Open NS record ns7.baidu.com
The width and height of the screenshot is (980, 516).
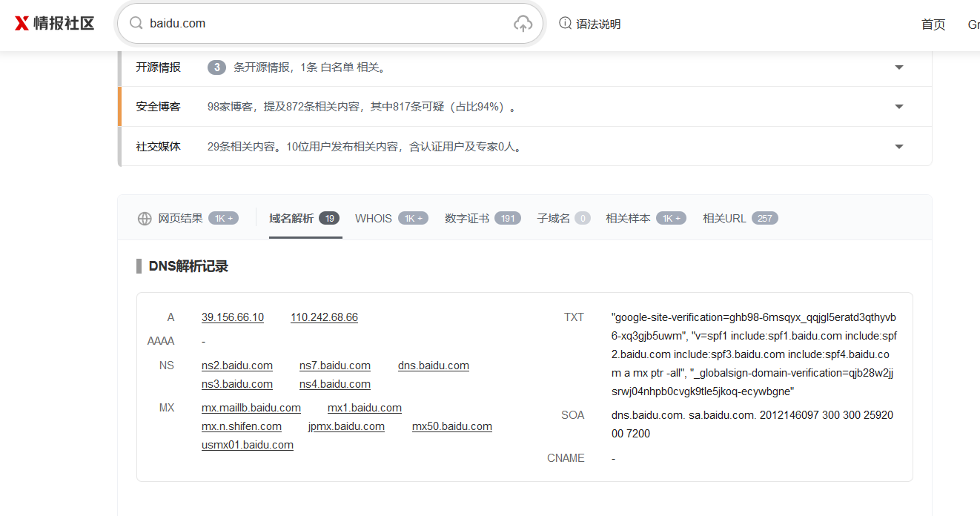(x=335, y=365)
